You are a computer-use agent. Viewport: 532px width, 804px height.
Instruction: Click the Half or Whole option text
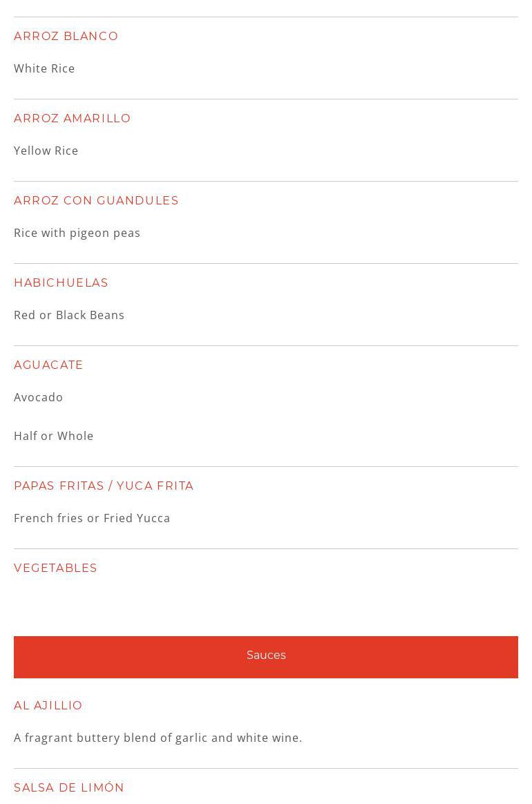pos(54,436)
